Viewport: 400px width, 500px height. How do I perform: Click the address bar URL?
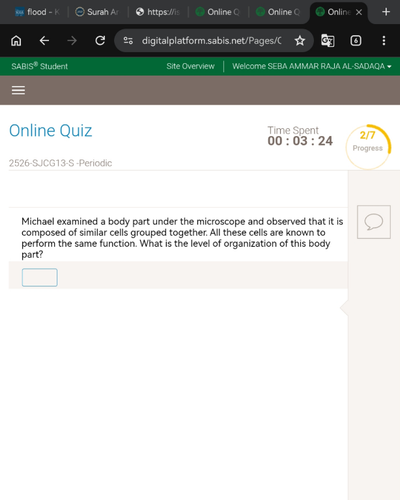tap(211, 41)
